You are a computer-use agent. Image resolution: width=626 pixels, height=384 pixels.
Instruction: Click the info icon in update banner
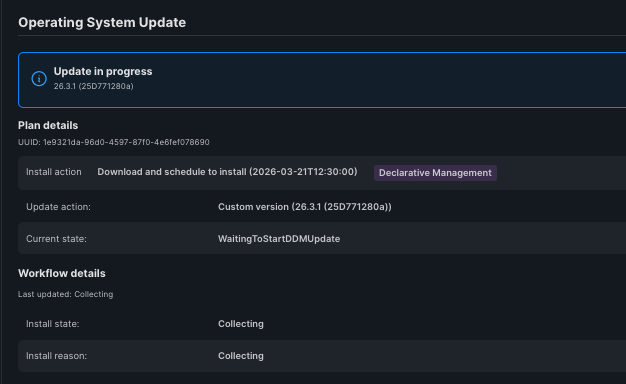39,79
